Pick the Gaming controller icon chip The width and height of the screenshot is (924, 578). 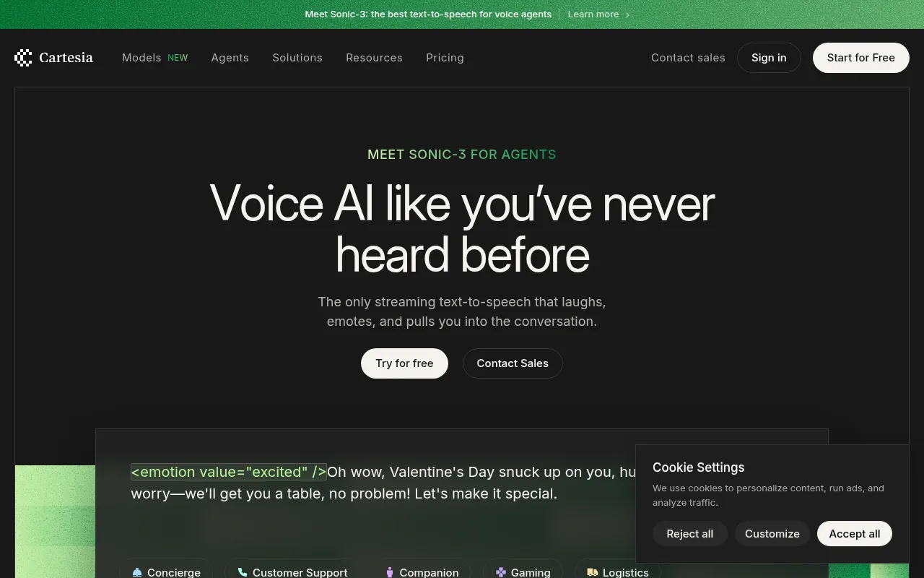coord(523,570)
